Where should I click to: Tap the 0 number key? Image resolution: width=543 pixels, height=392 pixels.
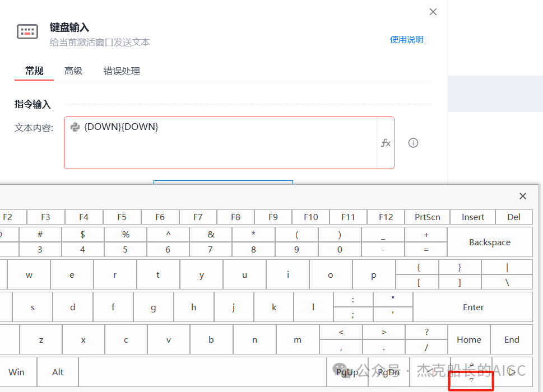tap(340, 249)
